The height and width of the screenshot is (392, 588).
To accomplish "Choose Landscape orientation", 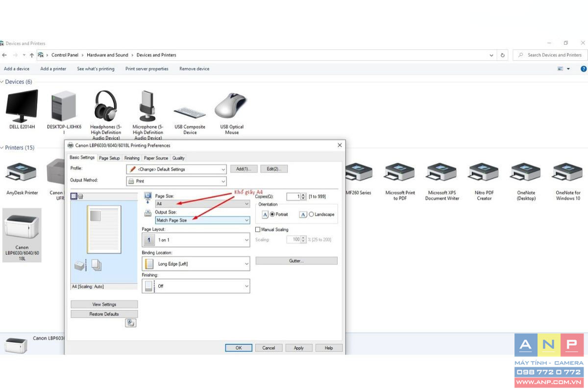I will click(311, 215).
